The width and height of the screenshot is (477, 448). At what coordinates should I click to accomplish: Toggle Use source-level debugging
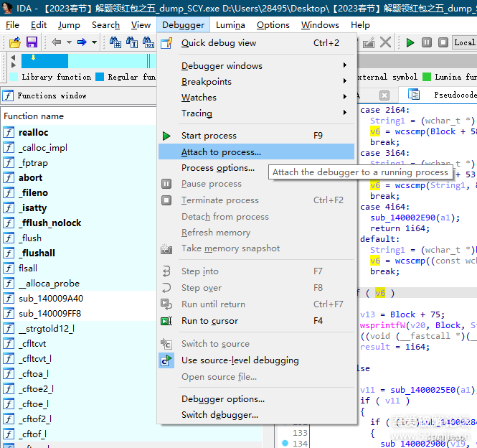point(257,360)
